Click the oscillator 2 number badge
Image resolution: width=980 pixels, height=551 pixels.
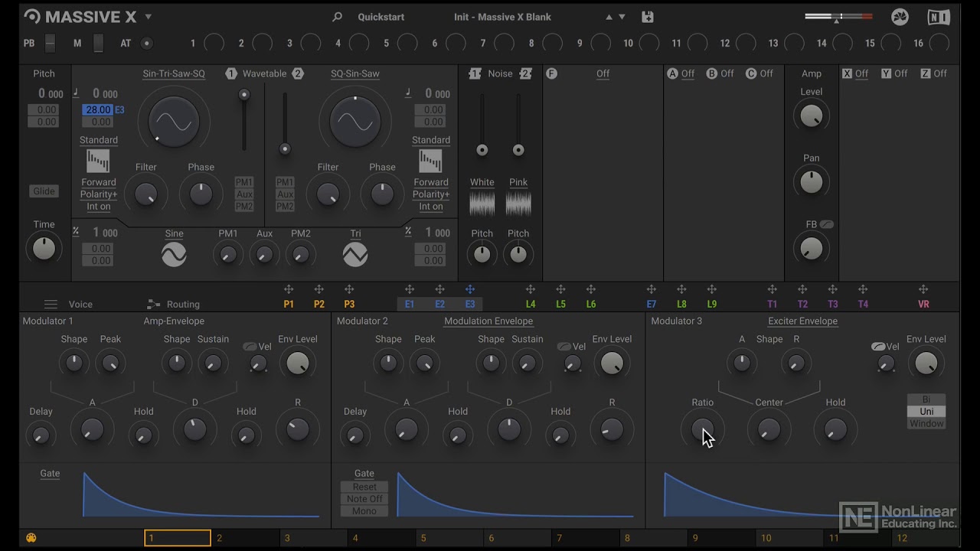click(x=298, y=73)
